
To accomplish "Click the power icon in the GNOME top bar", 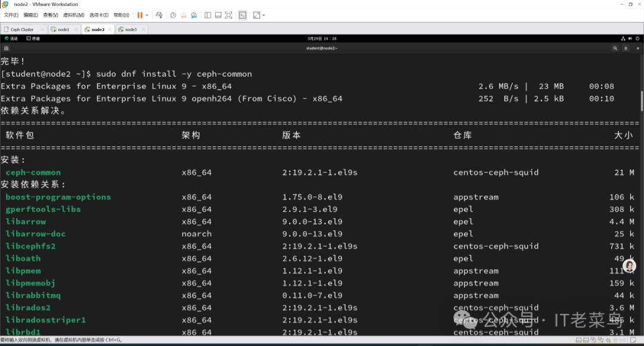I will (637, 39).
